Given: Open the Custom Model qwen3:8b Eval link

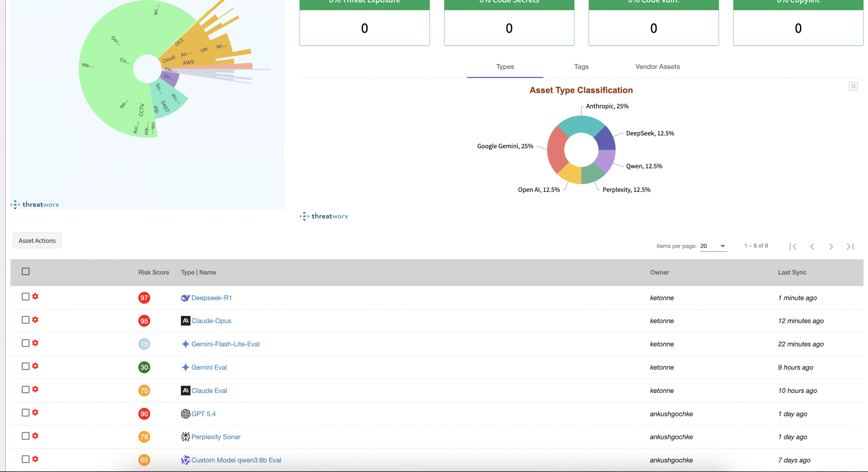Looking at the screenshot, I should tap(236, 460).
